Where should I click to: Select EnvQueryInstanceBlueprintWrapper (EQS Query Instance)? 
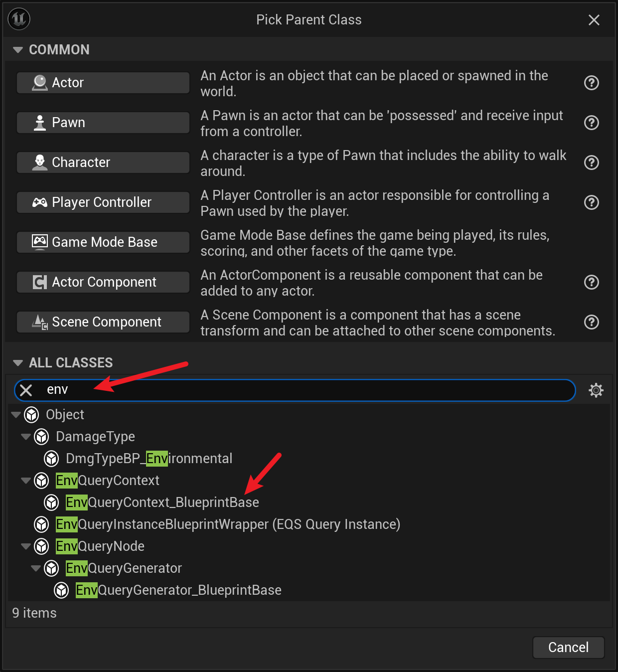tap(228, 524)
